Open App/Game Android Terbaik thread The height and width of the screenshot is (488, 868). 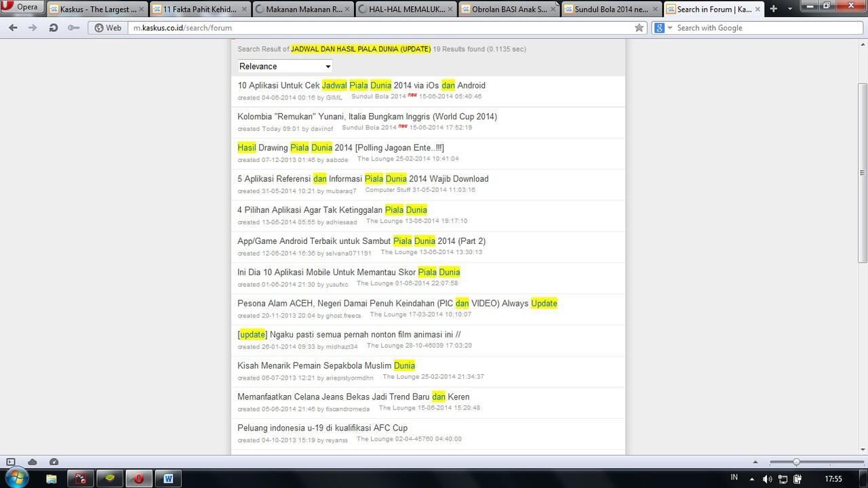[361, 241]
